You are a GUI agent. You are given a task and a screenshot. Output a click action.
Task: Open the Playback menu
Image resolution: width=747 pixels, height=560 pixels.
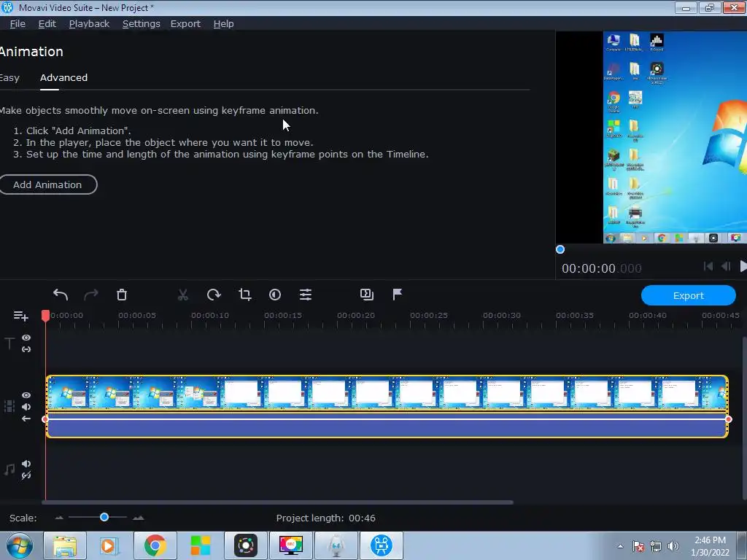click(89, 24)
